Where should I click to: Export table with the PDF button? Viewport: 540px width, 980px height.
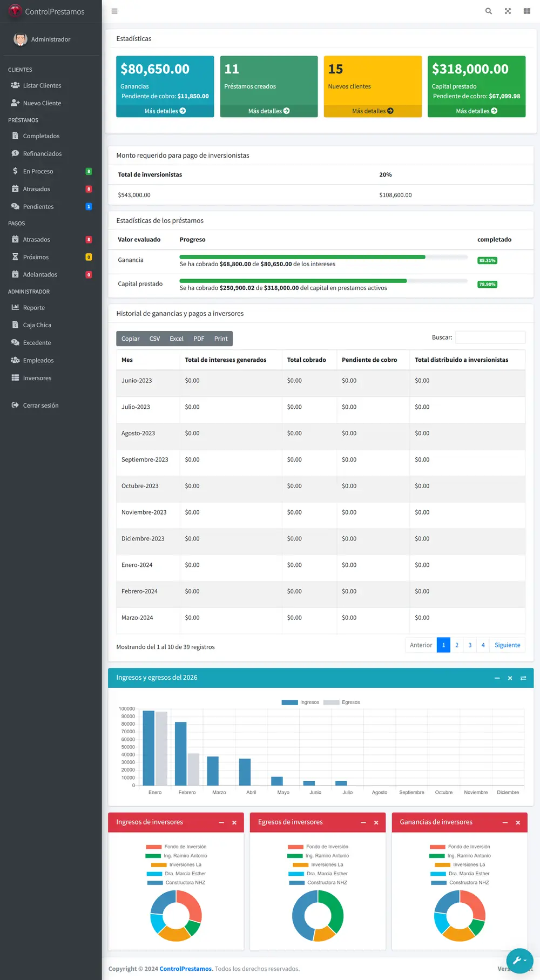point(199,339)
